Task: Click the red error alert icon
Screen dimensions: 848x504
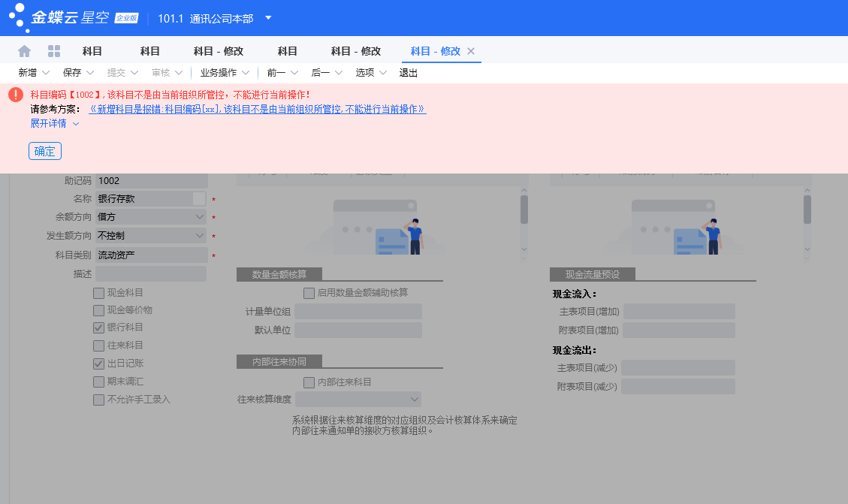Action: click(15, 94)
